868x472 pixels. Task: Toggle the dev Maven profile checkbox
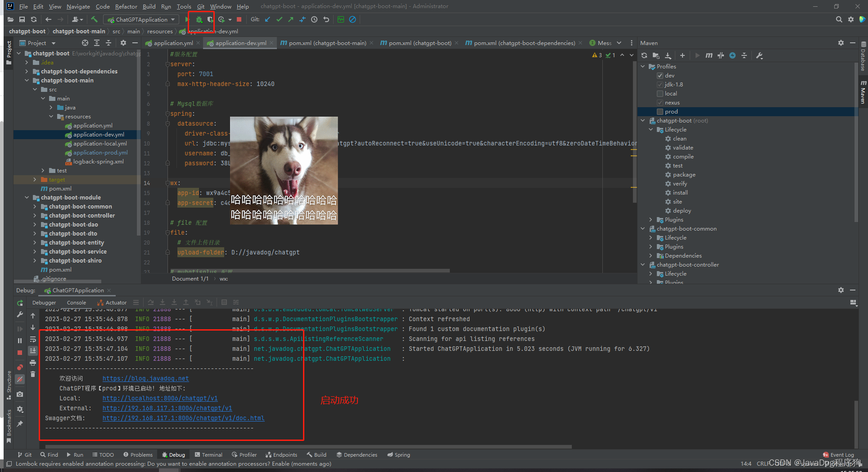(x=660, y=76)
